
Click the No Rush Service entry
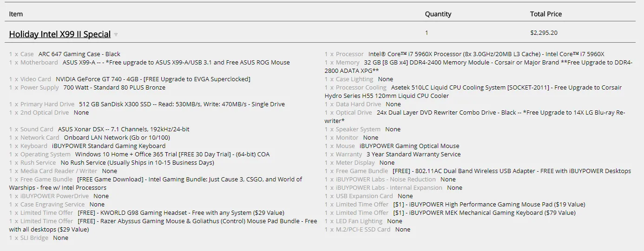click(x=137, y=163)
